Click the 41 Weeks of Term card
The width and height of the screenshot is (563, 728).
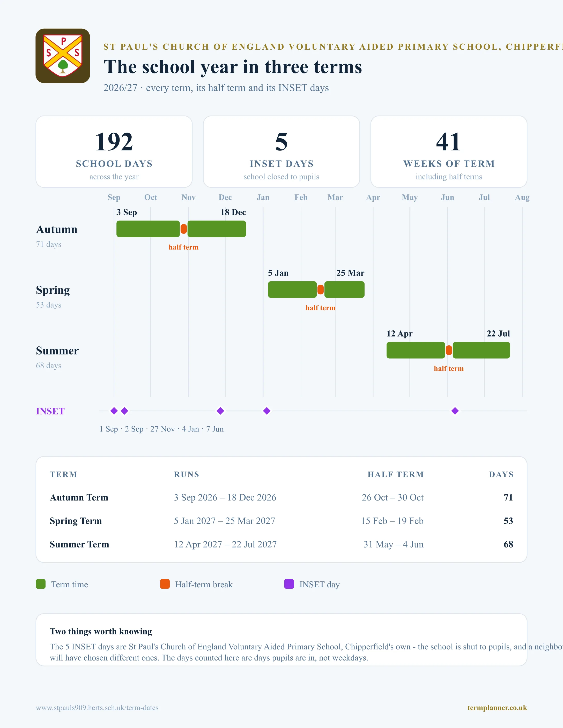(449, 152)
